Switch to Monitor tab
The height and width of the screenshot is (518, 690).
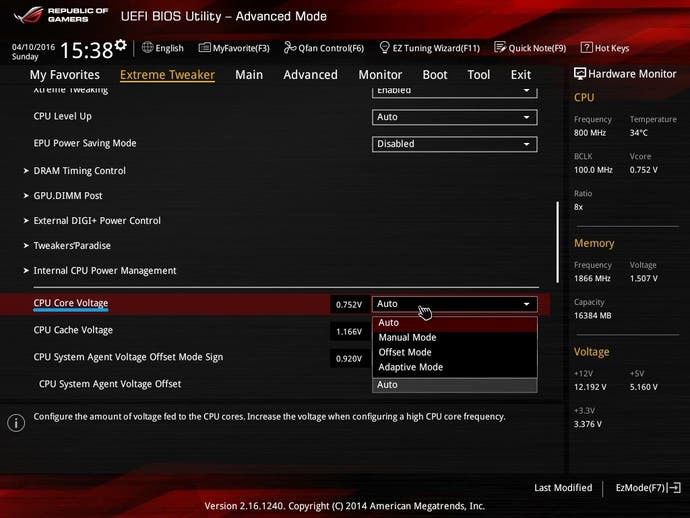[380, 75]
